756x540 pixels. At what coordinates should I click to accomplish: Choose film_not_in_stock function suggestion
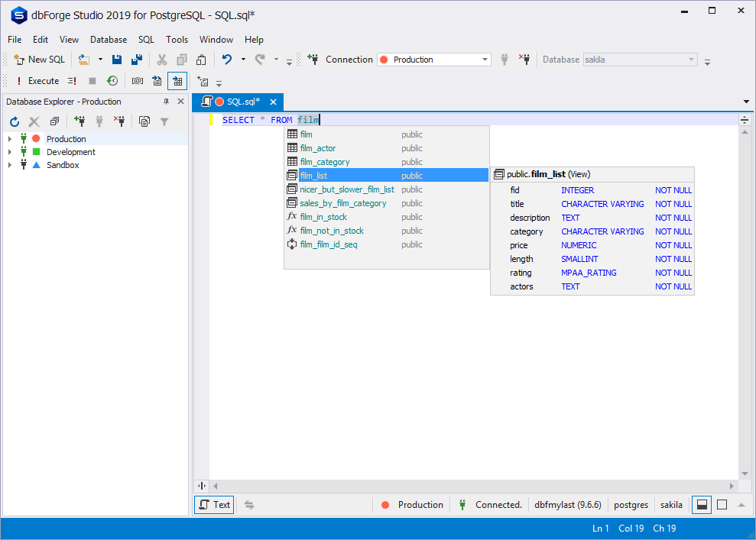[387, 231]
